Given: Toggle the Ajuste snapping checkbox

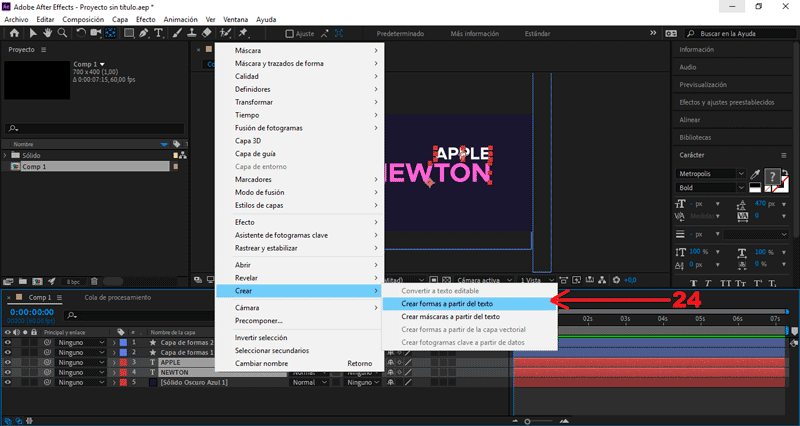Looking at the screenshot, I should tap(289, 34).
